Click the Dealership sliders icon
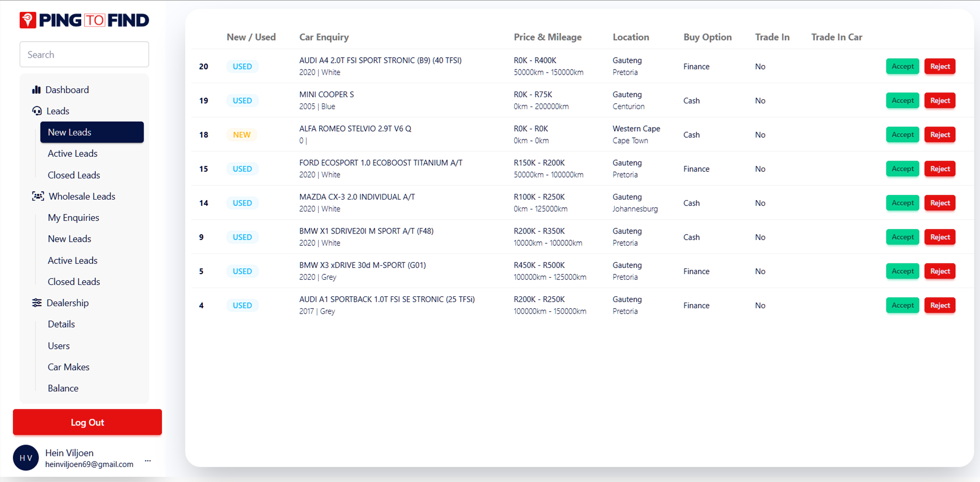This screenshot has height=482, width=980. [x=37, y=303]
